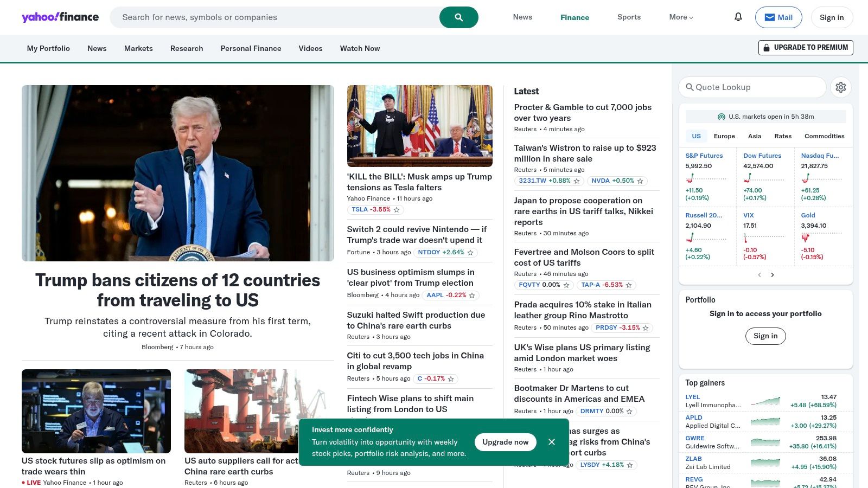Switch market summary to Asia tab

pos(755,136)
